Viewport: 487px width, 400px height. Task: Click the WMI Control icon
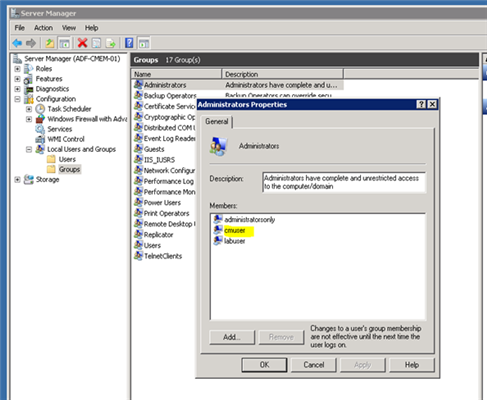click(x=40, y=139)
